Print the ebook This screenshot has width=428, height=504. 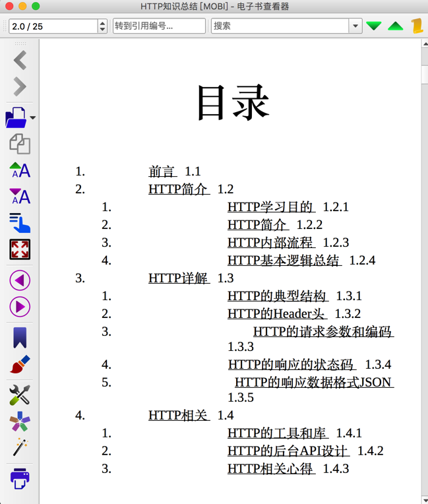20,478
